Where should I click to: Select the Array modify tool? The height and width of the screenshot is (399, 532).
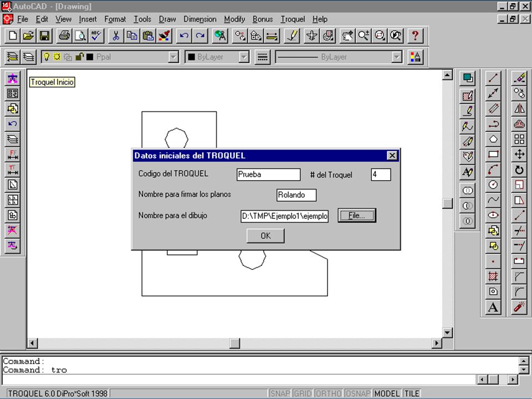519,139
